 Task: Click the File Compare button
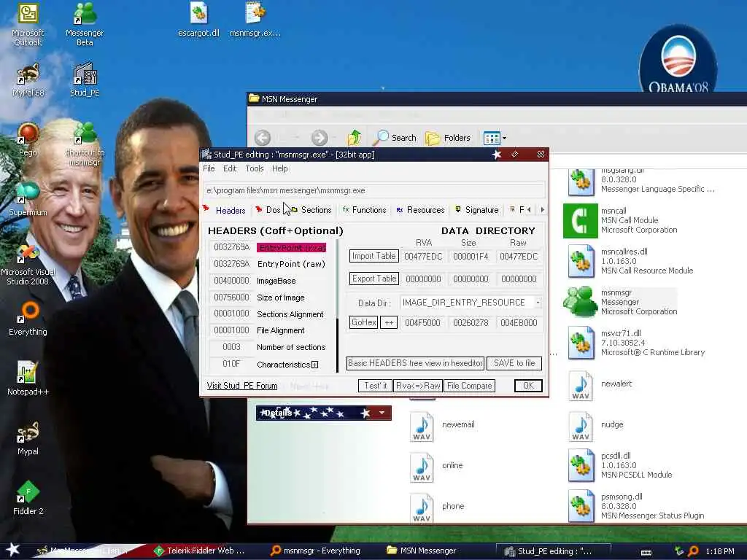(x=469, y=386)
